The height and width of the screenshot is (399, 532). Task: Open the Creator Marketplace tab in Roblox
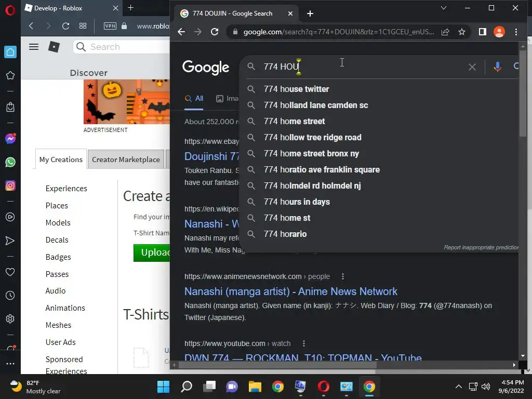126,159
